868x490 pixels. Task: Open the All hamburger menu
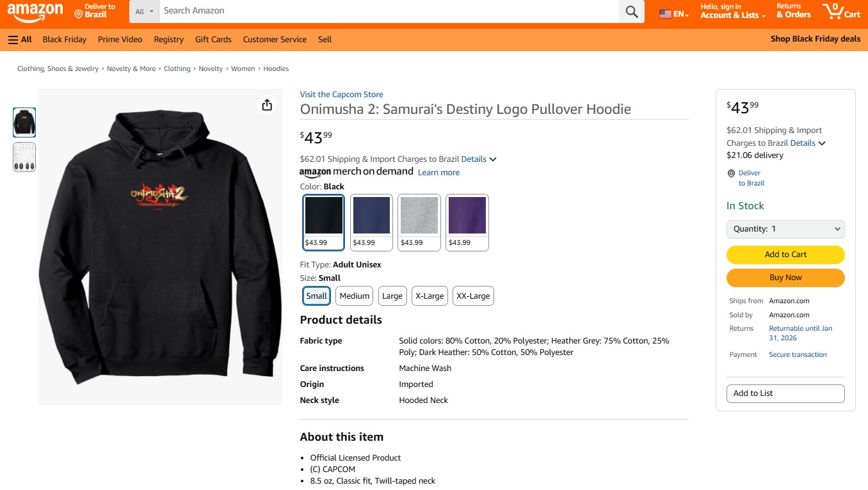pos(20,40)
